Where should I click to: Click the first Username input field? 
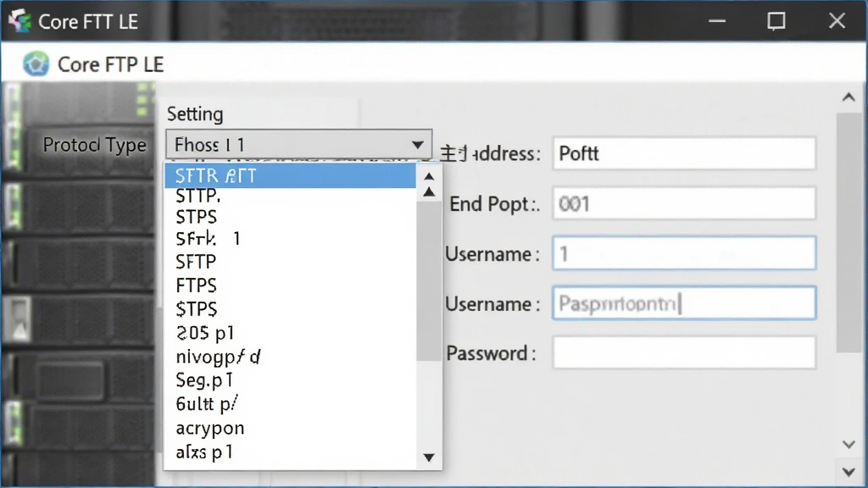[684, 253]
